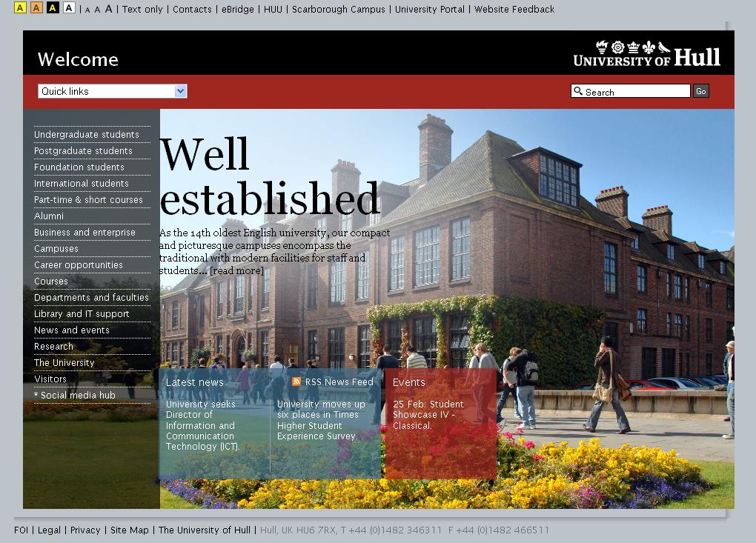Open Career opportunities
The height and width of the screenshot is (543, 756).
click(78, 265)
